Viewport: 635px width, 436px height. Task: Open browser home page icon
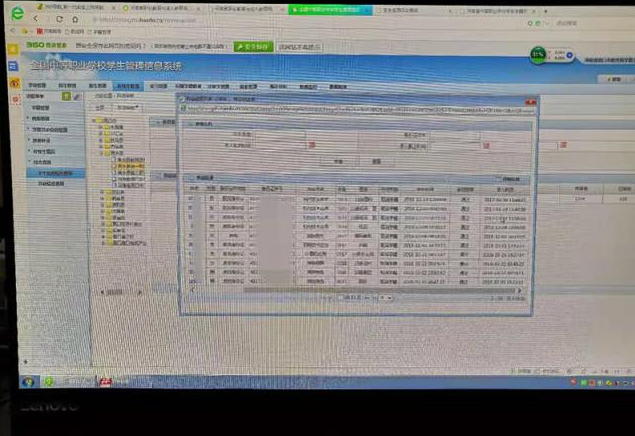(x=75, y=19)
